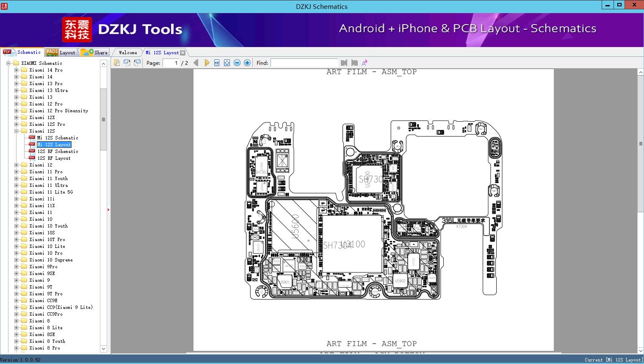Click the Xiaomi 10S folder icon
The height and width of the screenshot is (364, 644).
(24, 233)
